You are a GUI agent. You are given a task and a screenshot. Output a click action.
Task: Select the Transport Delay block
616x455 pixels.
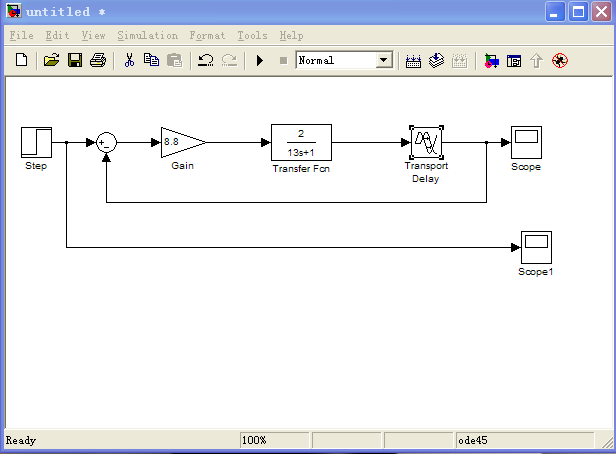[x=426, y=142]
